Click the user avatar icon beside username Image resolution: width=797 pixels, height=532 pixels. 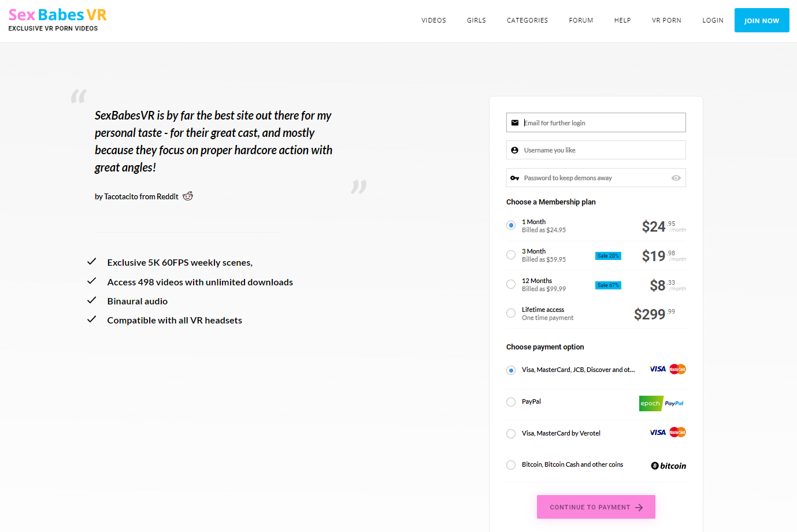[515, 150]
